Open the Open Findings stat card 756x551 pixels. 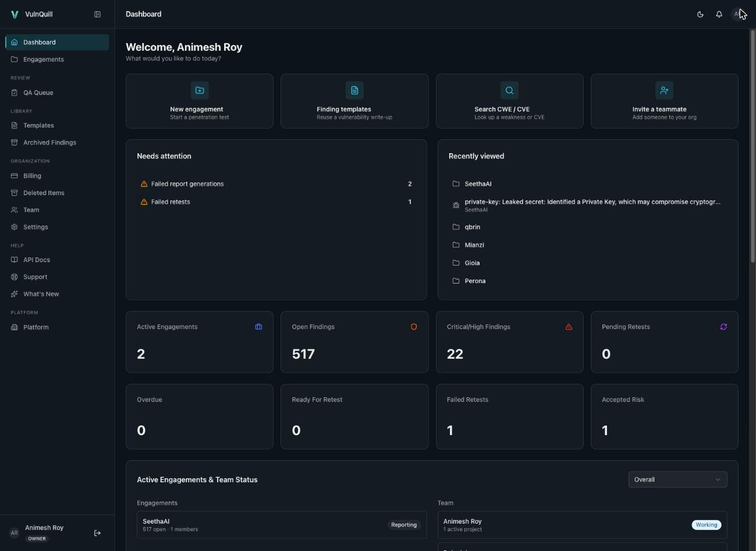354,342
